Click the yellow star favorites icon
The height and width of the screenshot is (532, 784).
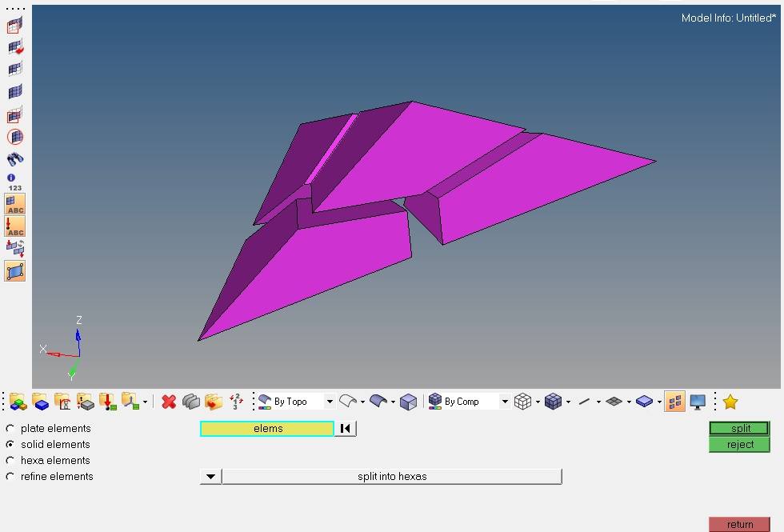[x=730, y=402]
